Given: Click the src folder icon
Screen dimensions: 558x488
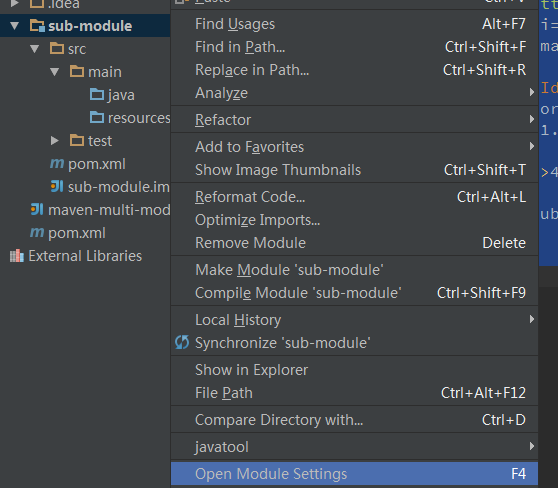Looking at the screenshot, I should [x=57, y=48].
